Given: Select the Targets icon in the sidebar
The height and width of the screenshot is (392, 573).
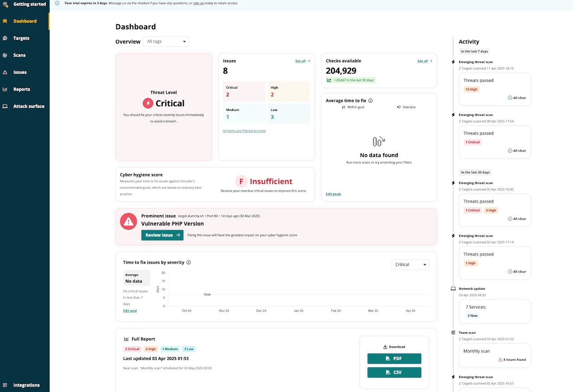Looking at the screenshot, I should pyautogui.click(x=6, y=38).
